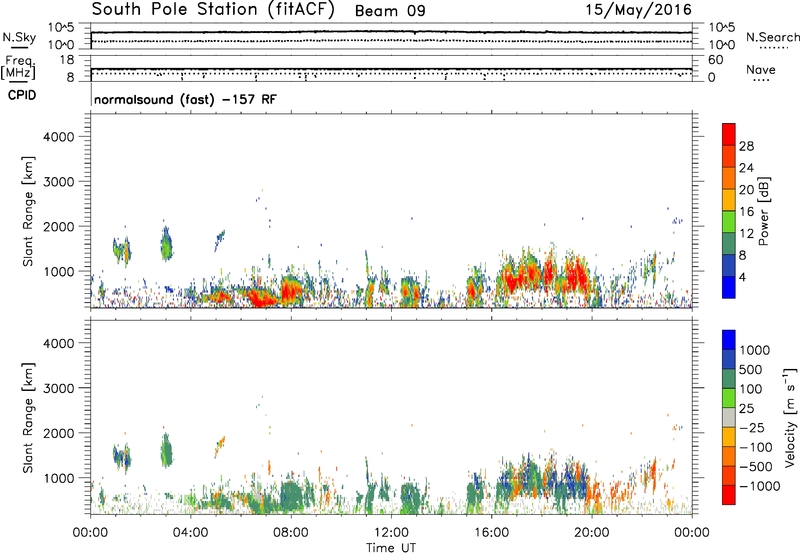Click 'normalsound (fast) -157 RF' text
This screenshot has width=800, height=554.
(x=185, y=99)
